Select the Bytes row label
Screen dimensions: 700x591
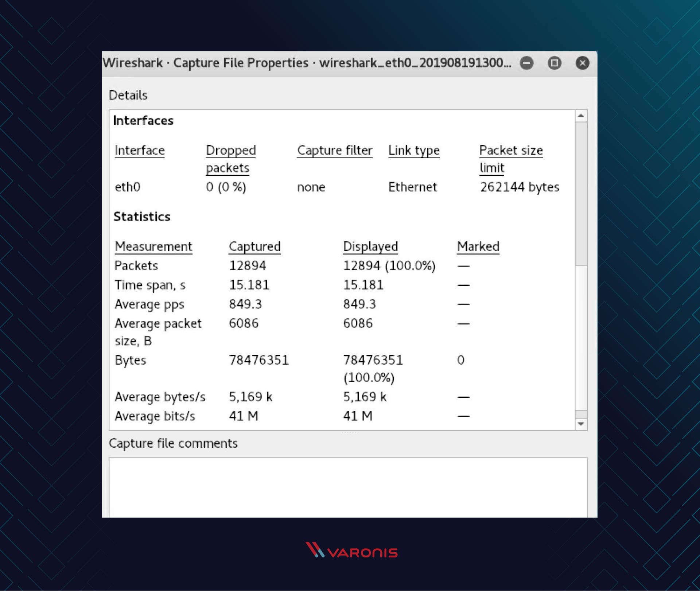[131, 360]
